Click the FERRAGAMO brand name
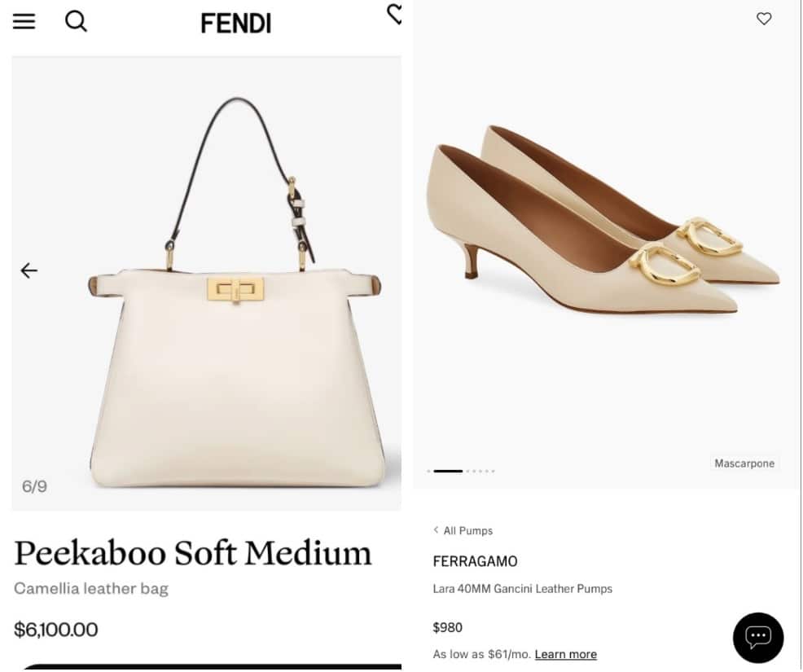Screen dimensions: 803x672 pyautogui.click(x=475, y=561)
